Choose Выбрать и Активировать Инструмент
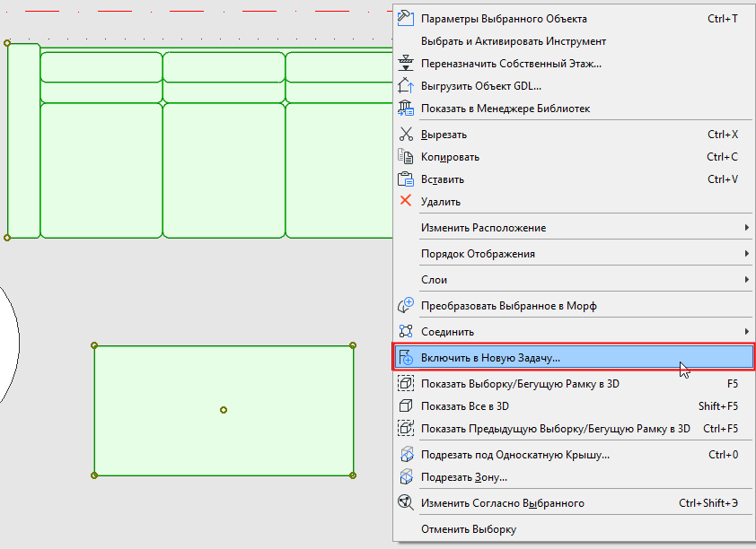The width and height of the screenshot is (756, 549). (574, 41)
